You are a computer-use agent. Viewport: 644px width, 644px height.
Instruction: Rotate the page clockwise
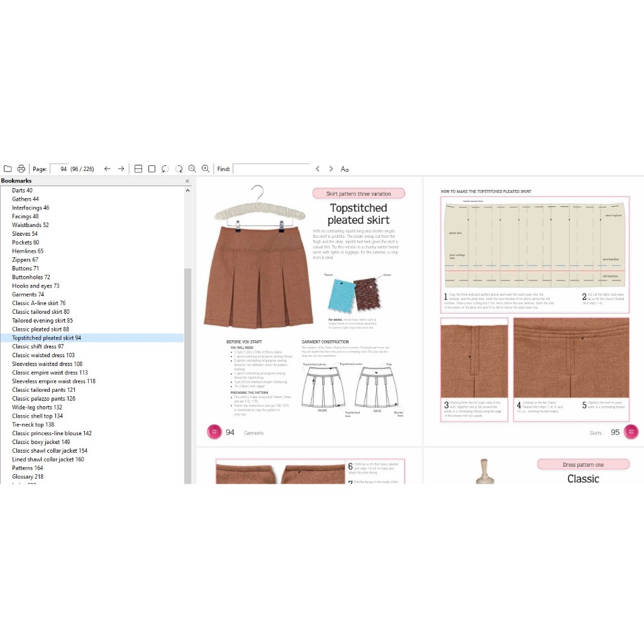tap(179, 169)
